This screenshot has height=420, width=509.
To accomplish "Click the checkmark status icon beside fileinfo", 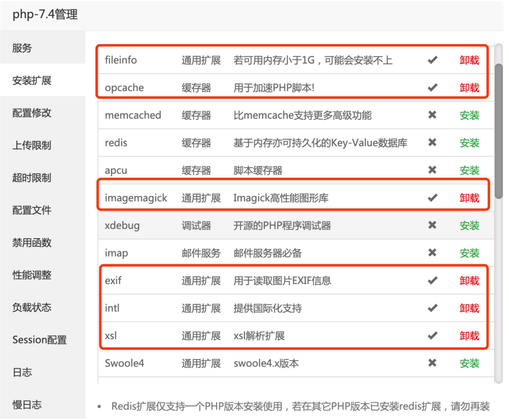I will click(432, 60).
